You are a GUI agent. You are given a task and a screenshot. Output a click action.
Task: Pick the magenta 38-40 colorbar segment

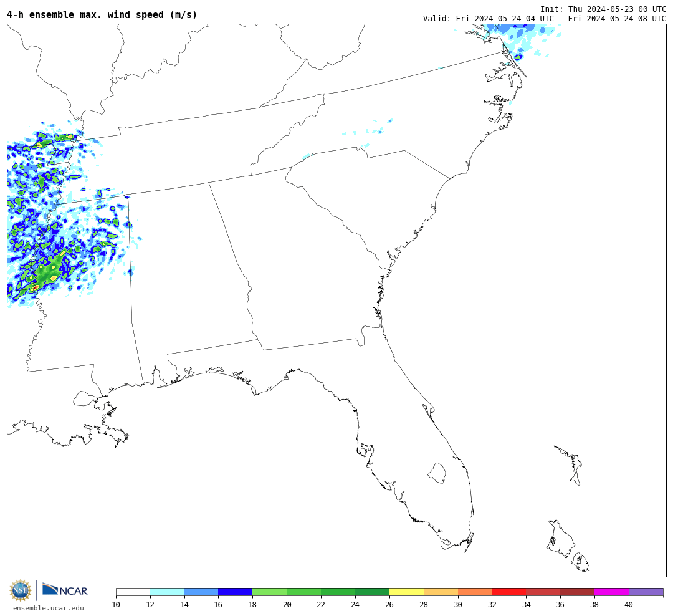(612, 592)
